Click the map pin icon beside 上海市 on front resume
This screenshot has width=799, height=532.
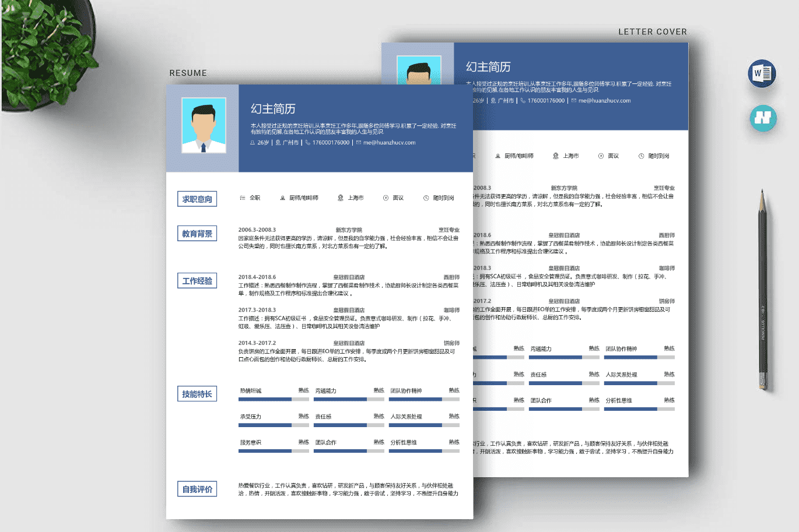pos(341,198)
